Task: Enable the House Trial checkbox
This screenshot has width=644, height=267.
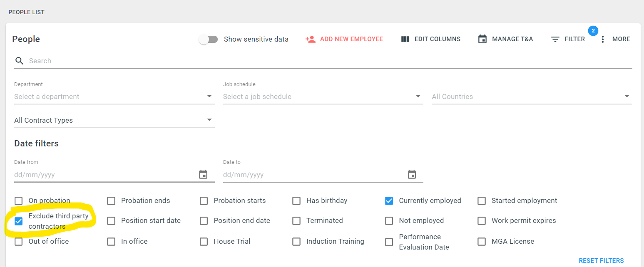Action: (204, 242)
